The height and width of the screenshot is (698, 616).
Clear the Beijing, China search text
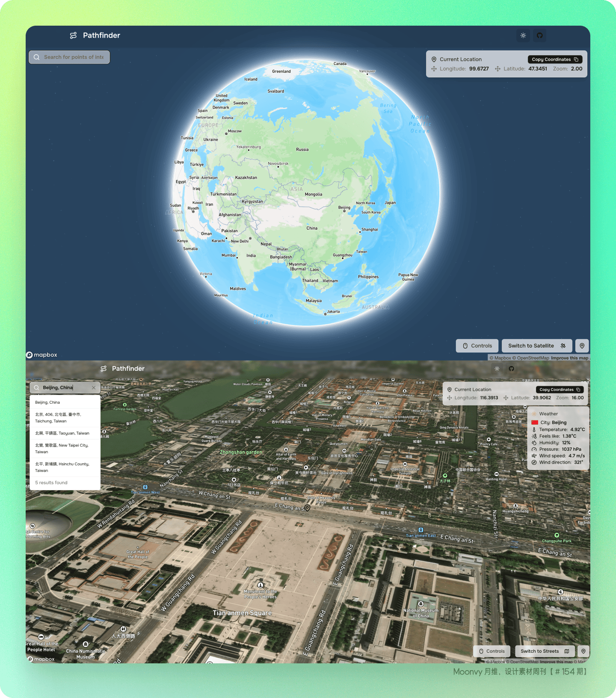point(94,387)
